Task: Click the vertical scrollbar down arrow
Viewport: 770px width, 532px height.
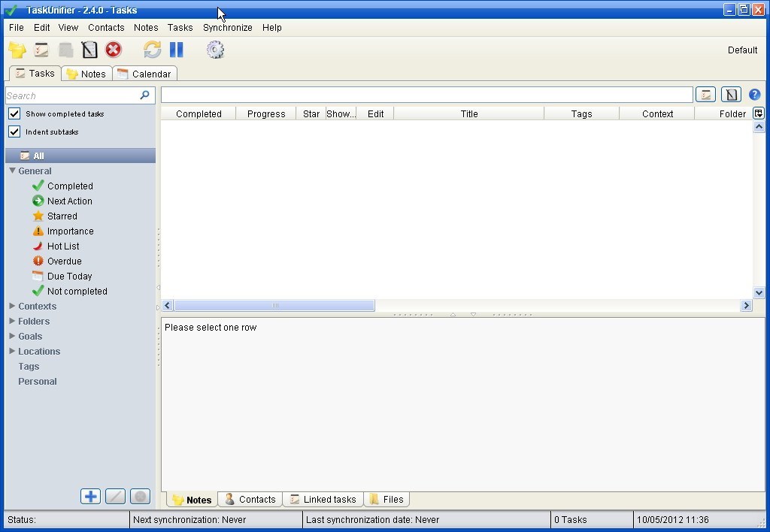Action: (x=759, y=292)
